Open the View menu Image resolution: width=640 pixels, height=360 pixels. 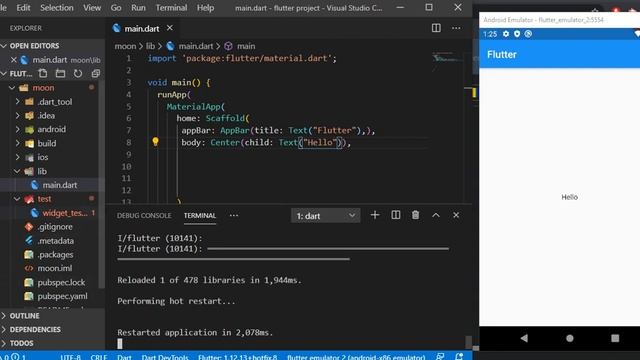coord(92,7)
